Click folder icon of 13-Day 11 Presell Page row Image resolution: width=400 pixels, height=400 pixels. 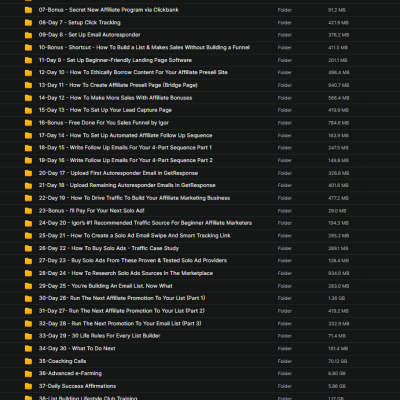point(29,85)
